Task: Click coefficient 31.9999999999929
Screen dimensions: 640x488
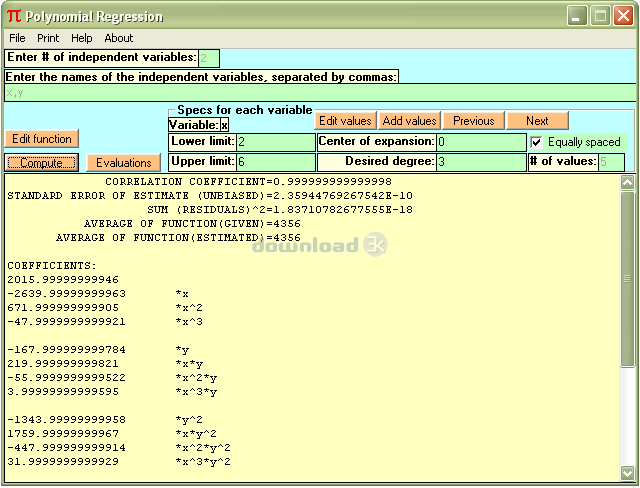Action: tap(63, 461)
